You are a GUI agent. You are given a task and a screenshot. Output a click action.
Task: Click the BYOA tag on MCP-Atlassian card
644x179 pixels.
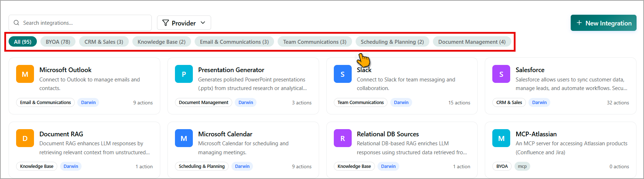[502, 166]
